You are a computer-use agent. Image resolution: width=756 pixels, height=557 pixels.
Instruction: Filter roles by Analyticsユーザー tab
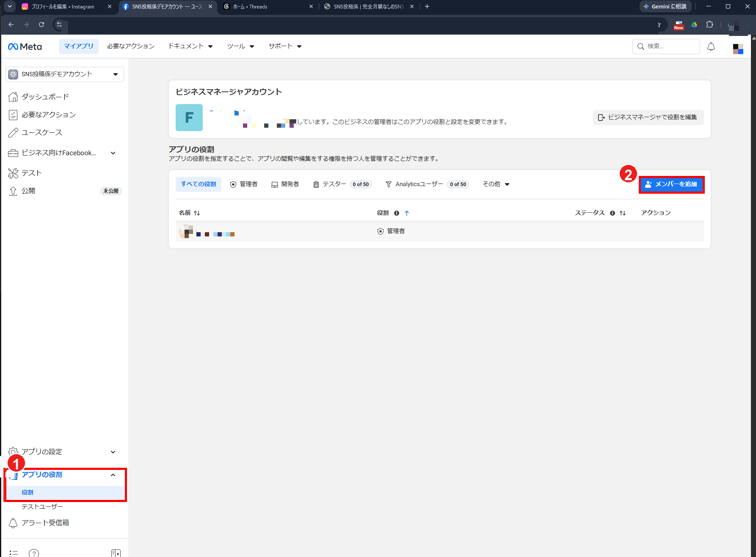(x=427, y=184)
